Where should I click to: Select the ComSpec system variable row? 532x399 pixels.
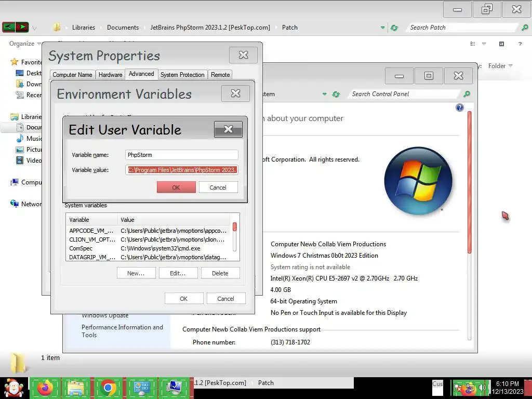pos(148,248)
